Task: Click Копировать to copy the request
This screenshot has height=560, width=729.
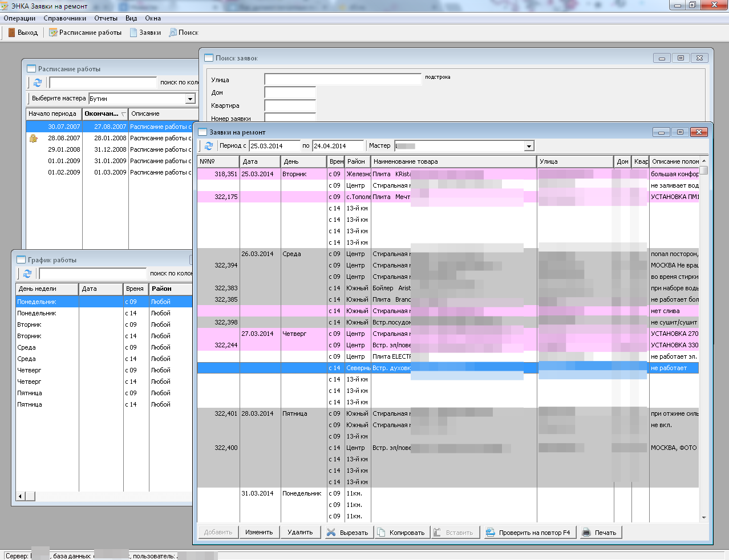Action: pyautogui.click(x=401, y=533)
